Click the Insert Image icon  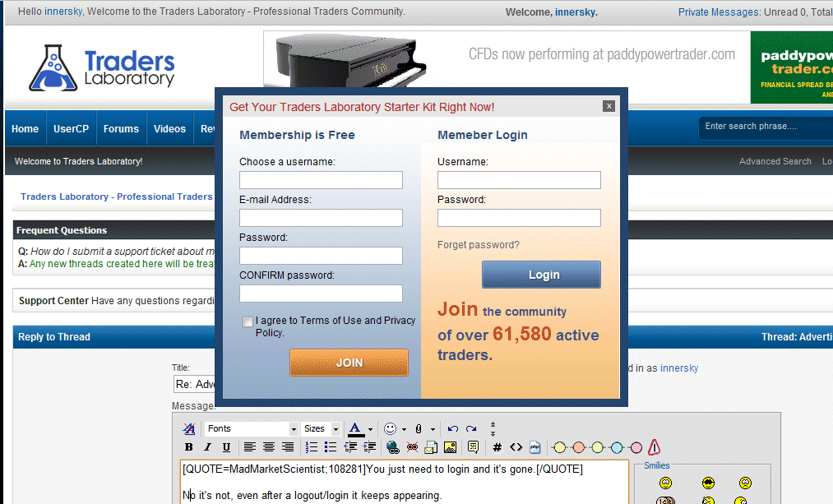[450, 447]
